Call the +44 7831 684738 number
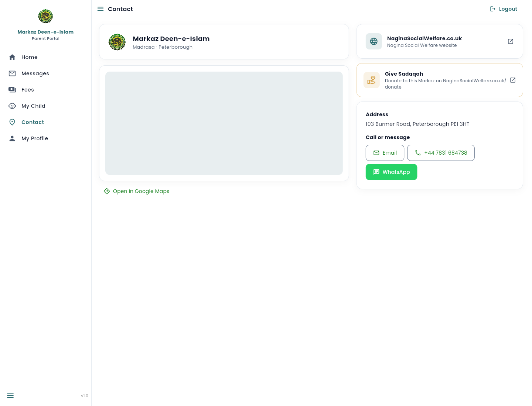532x406 pixels. (x=441, y=153)
